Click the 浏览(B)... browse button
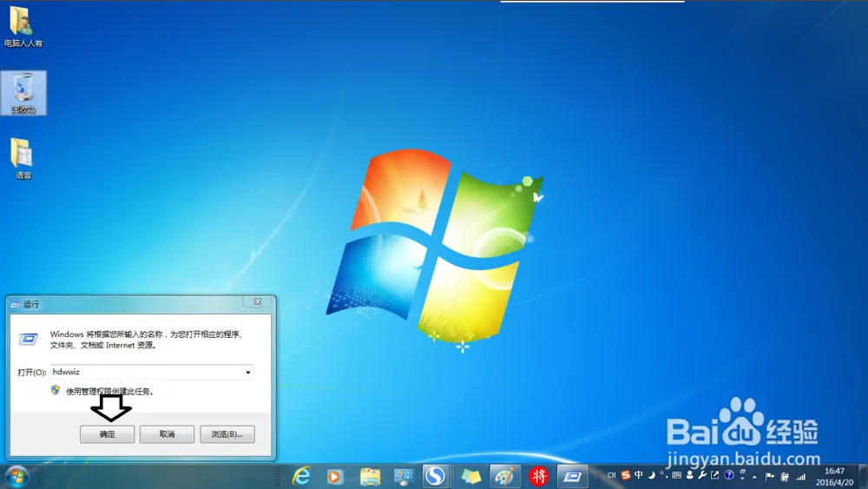The height and width of the screenshot is (489, 868). point(227,434)
